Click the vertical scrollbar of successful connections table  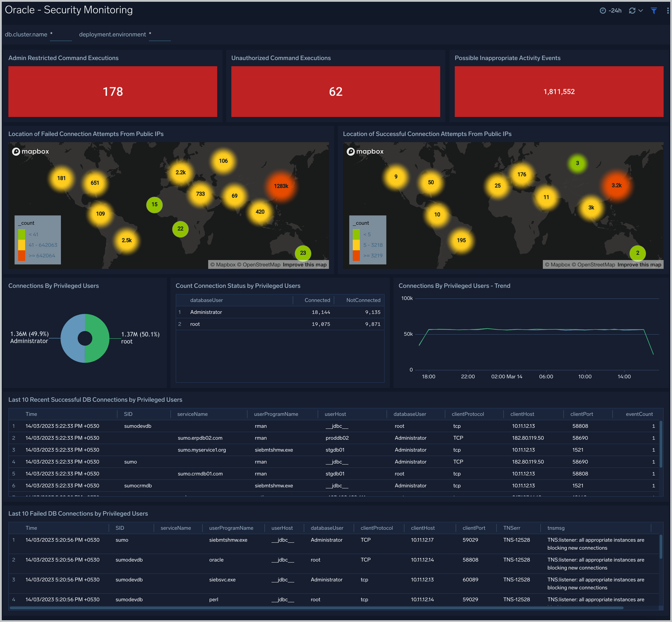[x=661, y=444]
